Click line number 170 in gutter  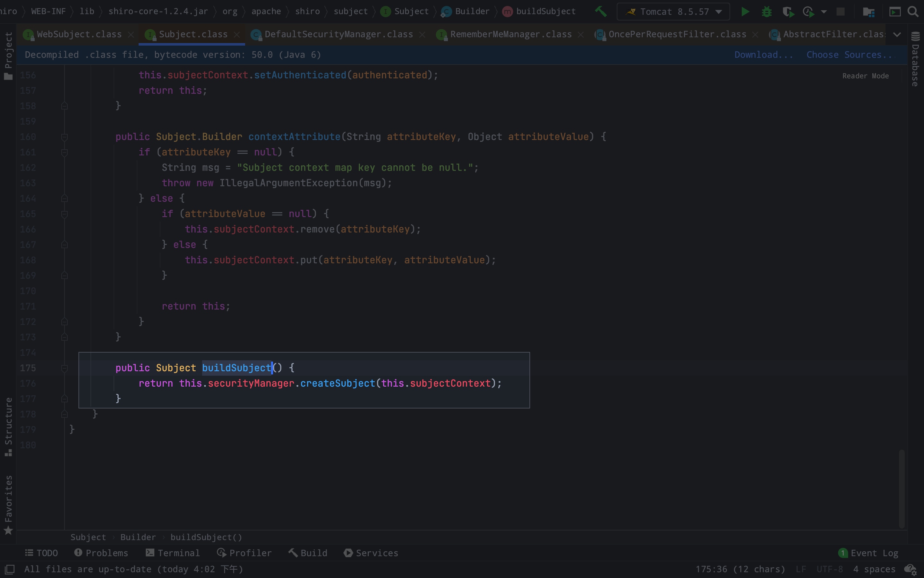(x=28, y=291)
